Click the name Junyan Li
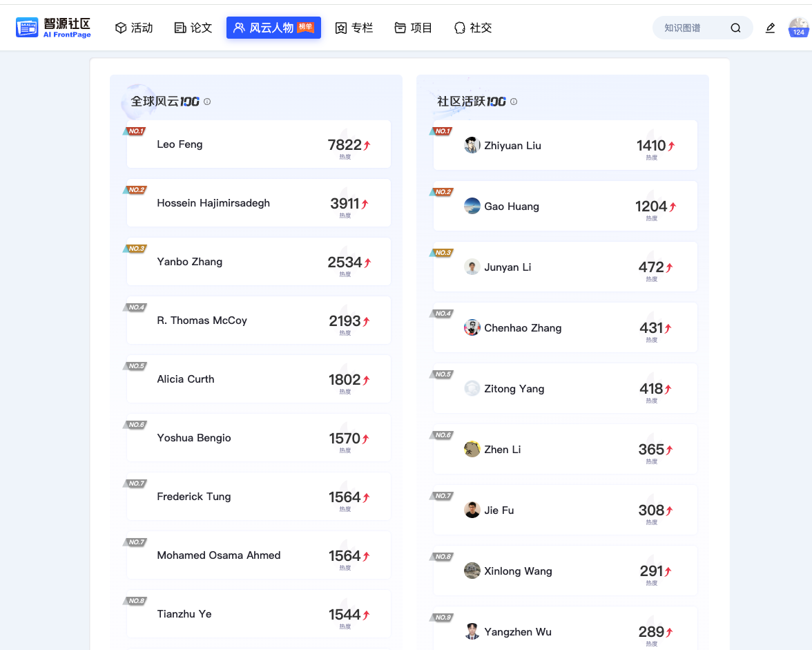 (507, 267)
